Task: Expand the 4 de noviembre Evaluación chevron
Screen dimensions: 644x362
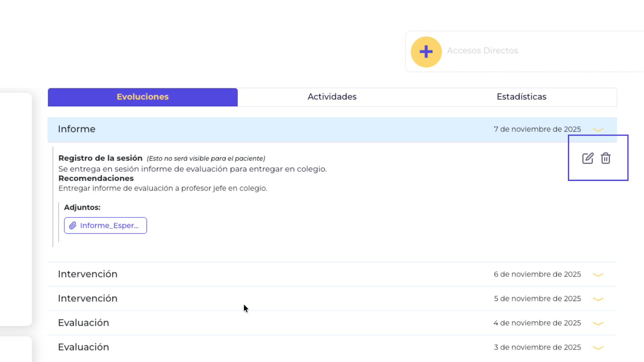Action: [598, 323]
